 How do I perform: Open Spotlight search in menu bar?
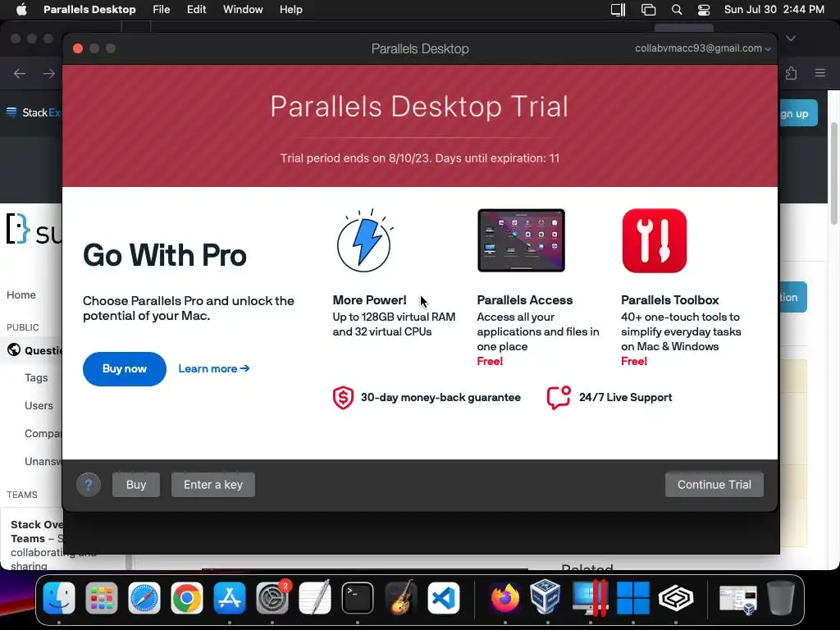pos(677,10)
